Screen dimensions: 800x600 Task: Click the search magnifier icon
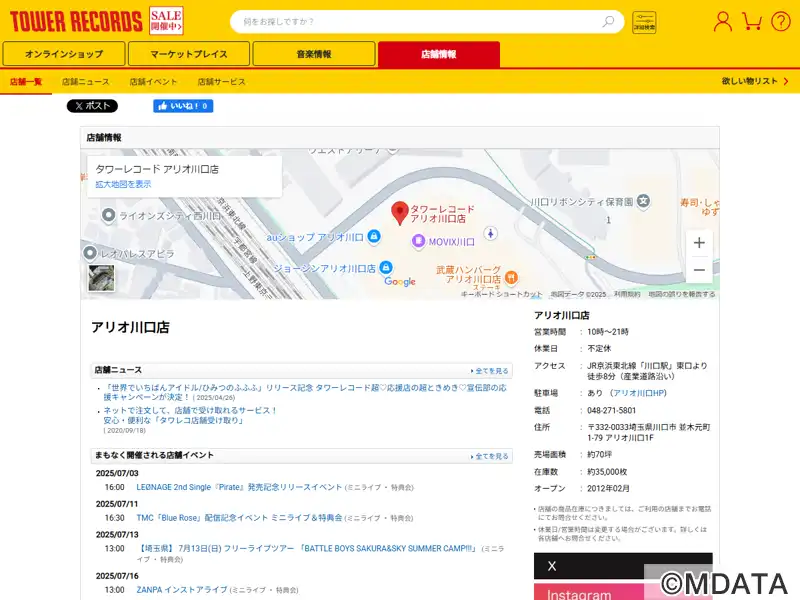pos(608,21)
